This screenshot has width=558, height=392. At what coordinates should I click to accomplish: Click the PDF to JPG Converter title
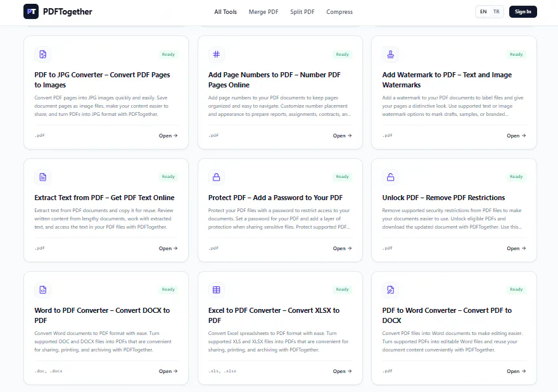pos(102,80)
